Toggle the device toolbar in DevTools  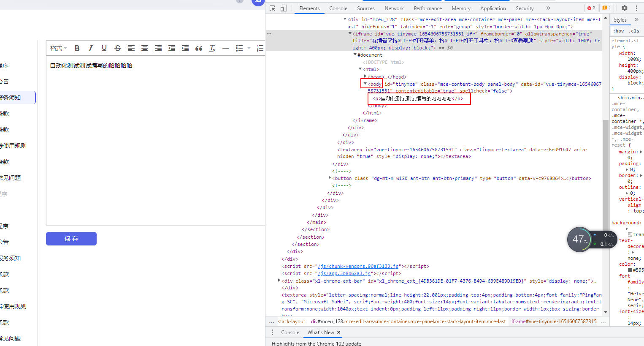(284, 8)
